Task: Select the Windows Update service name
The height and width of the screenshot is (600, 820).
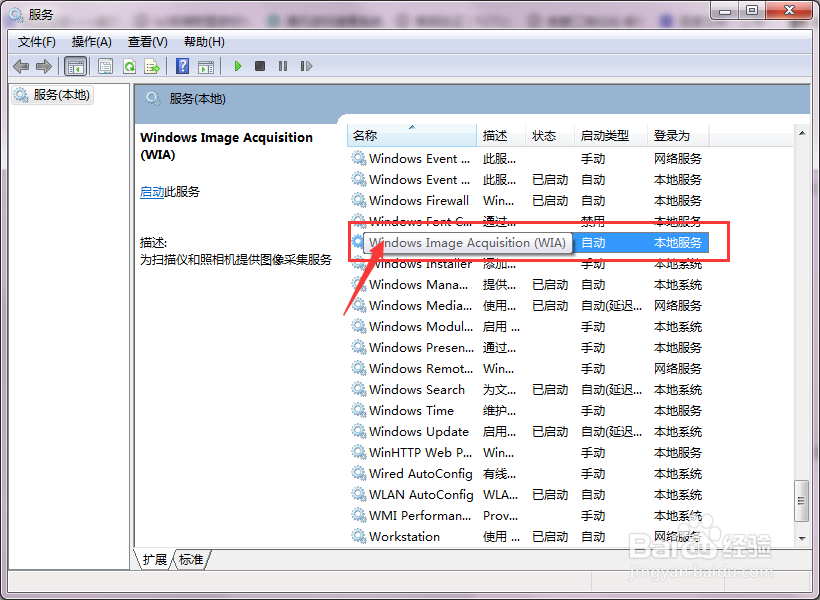Action: (x=419, y=432)
